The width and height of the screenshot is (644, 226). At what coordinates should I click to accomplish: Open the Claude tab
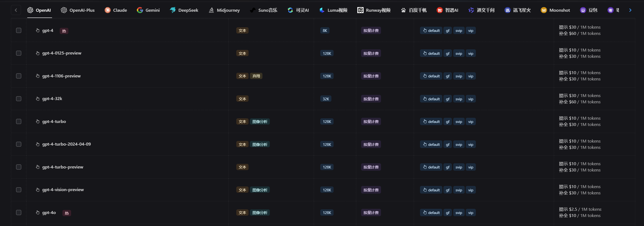(x=116, y=10)
